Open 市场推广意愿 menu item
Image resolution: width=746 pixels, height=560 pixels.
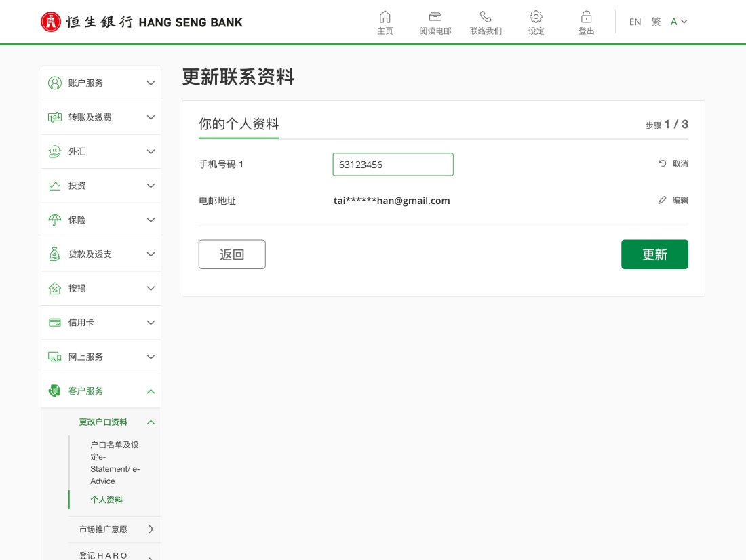103,529
